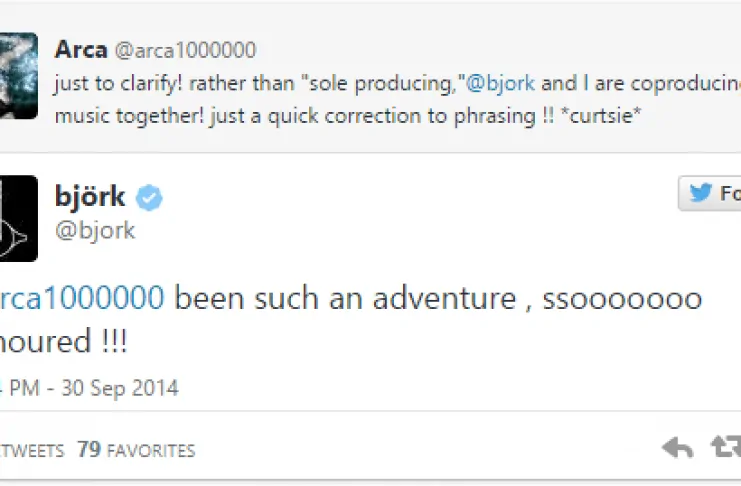
Task: Click the Twitter bird icon on Follow
Action: 701,193
